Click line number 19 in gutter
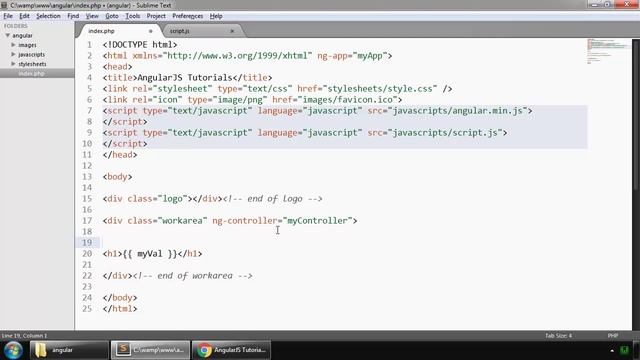Screen dimensions: 640x360 (87, 243)
